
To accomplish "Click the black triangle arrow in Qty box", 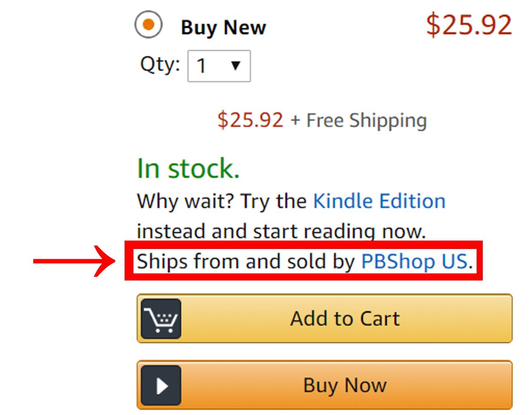I will pyautogui.click(x=236, y=66).
